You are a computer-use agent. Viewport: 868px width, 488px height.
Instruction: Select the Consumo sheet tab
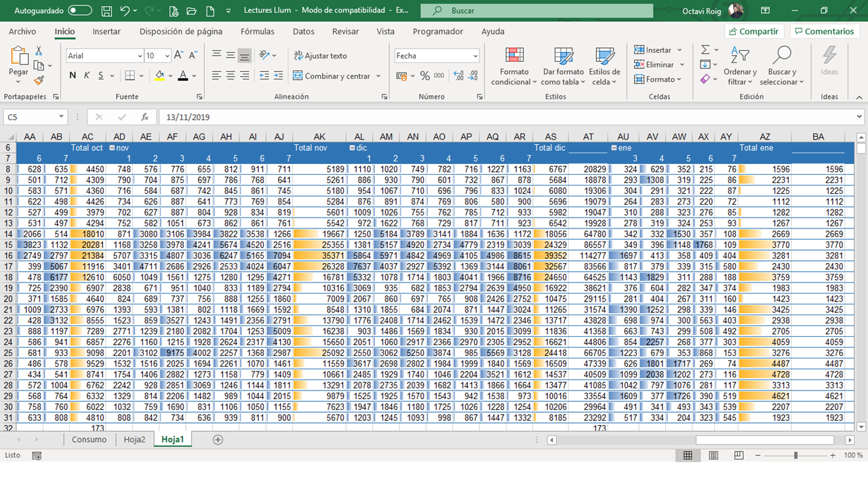tap(90, 439)
